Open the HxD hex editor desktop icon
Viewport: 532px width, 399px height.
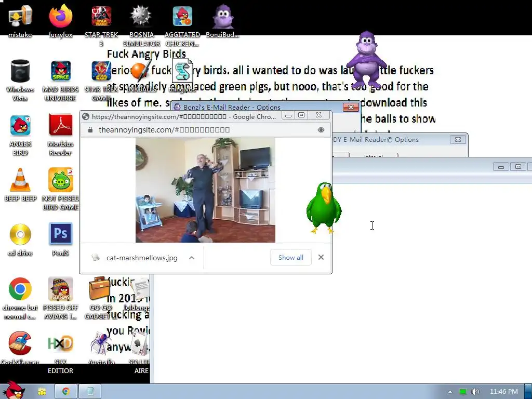click(x=60, y=343)
